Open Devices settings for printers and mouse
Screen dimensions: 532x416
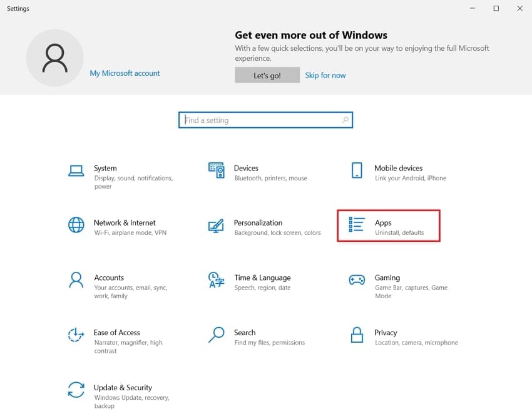coord(247,168)
